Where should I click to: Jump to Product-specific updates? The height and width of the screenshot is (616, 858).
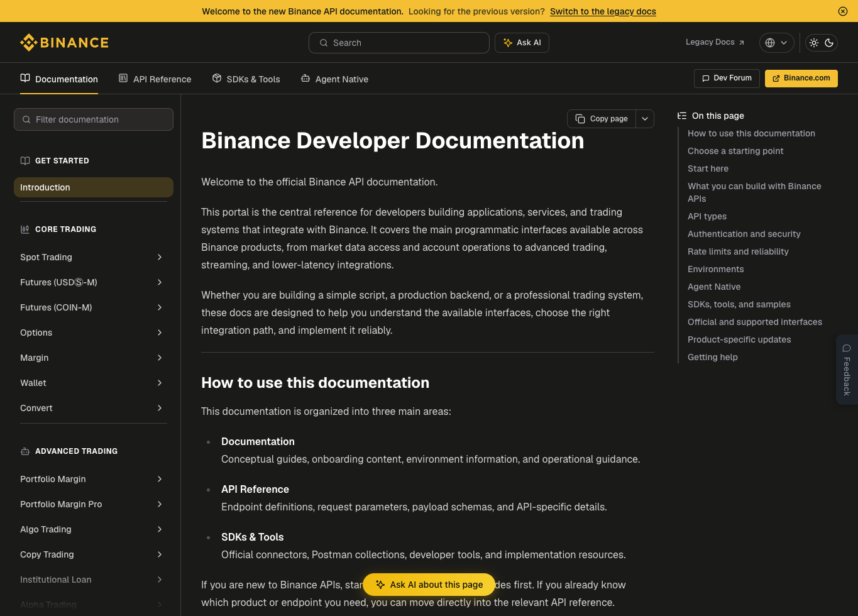739,339
